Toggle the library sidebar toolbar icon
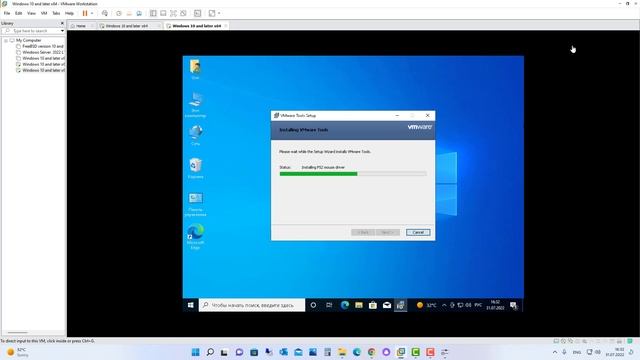The height and width of the screenshot is (360, 640). [x=153, y=13]
